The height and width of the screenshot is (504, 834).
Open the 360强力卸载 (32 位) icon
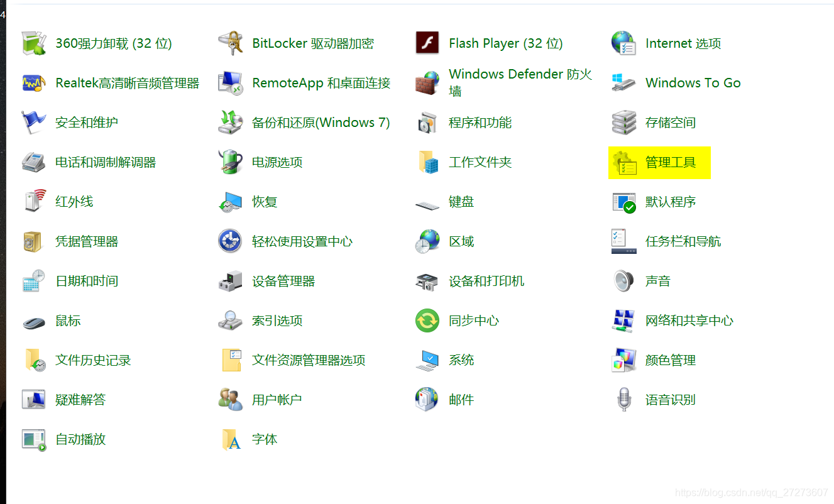(34, 43)
